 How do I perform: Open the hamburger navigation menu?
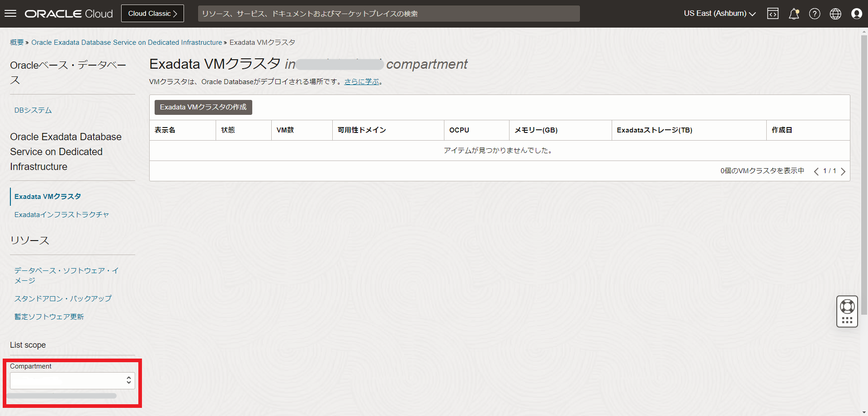(x=10, y=14)
